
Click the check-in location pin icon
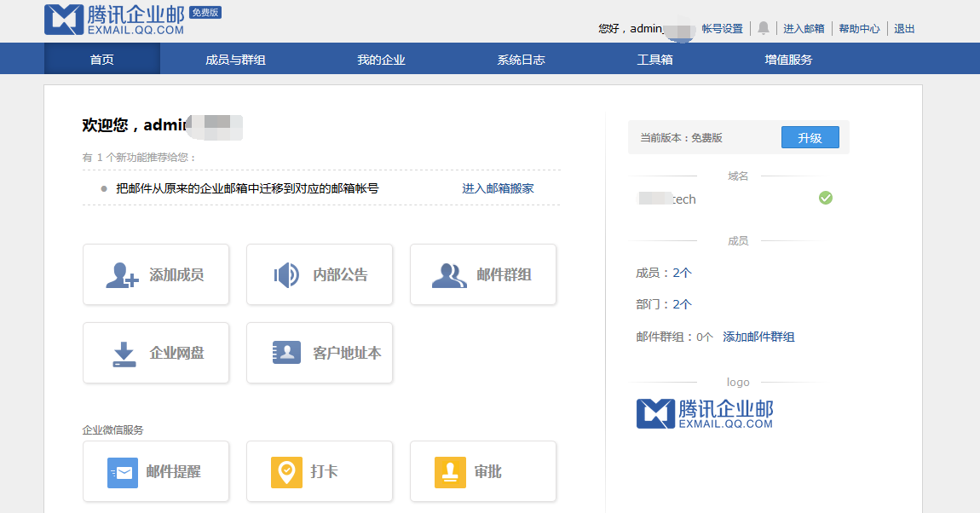pyautogui.click(x=286, y=472)
